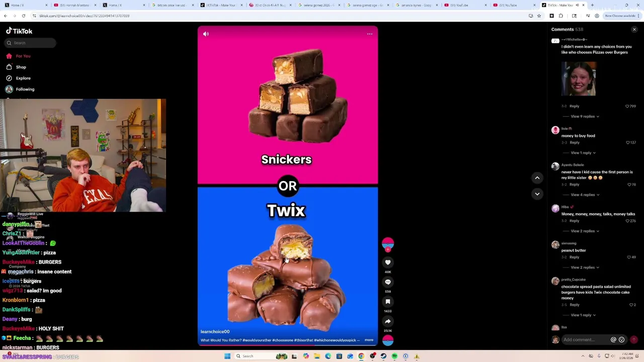Open Spotify from the taskbar
Image resolution: width=644 pixels, height=362 pixels.
pos(394,356)
